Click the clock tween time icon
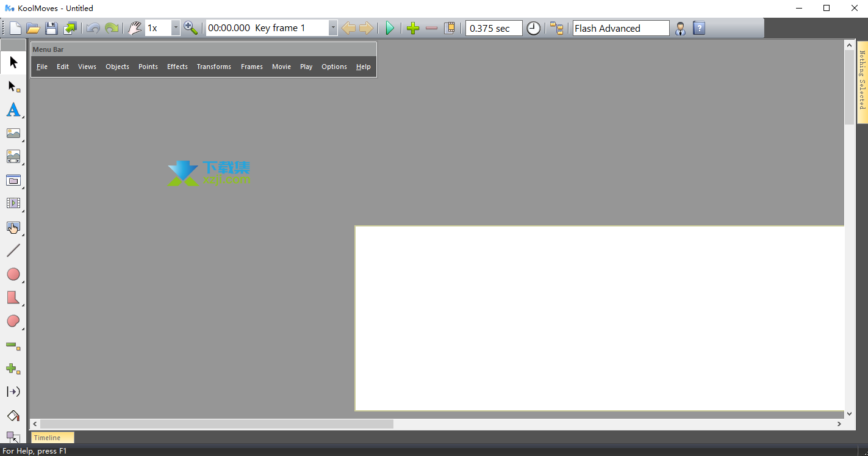 pyautogui.click(x=533, y=28)
